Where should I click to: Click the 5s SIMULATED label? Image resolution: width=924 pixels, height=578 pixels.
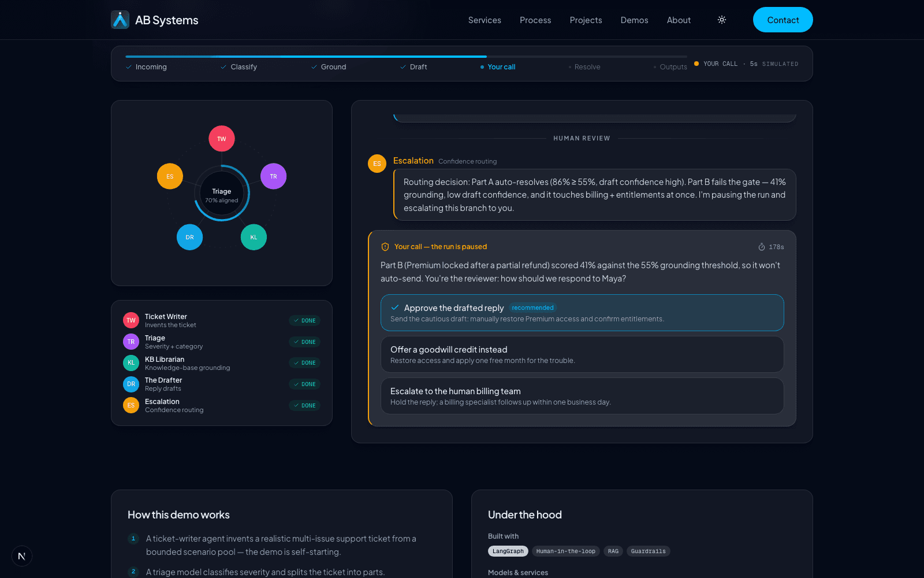(x=774, y=64)
